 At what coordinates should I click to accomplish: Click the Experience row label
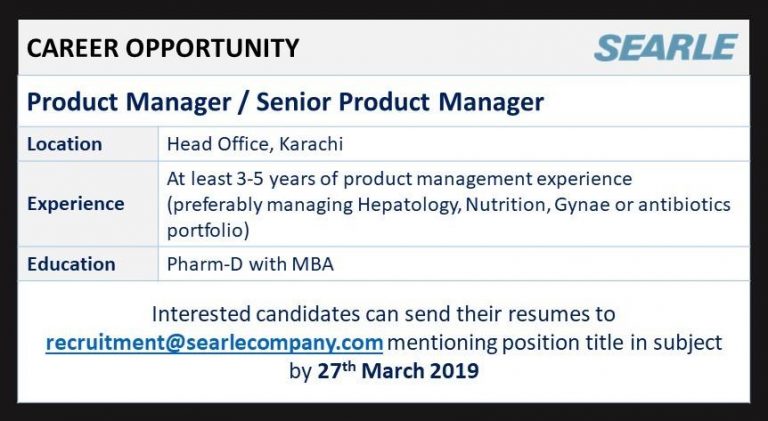tap(76, 204)
